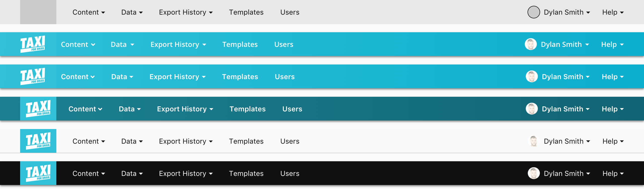Expand Export History in the white navbar
Screen dimensions: 644x189
(186, 141)
